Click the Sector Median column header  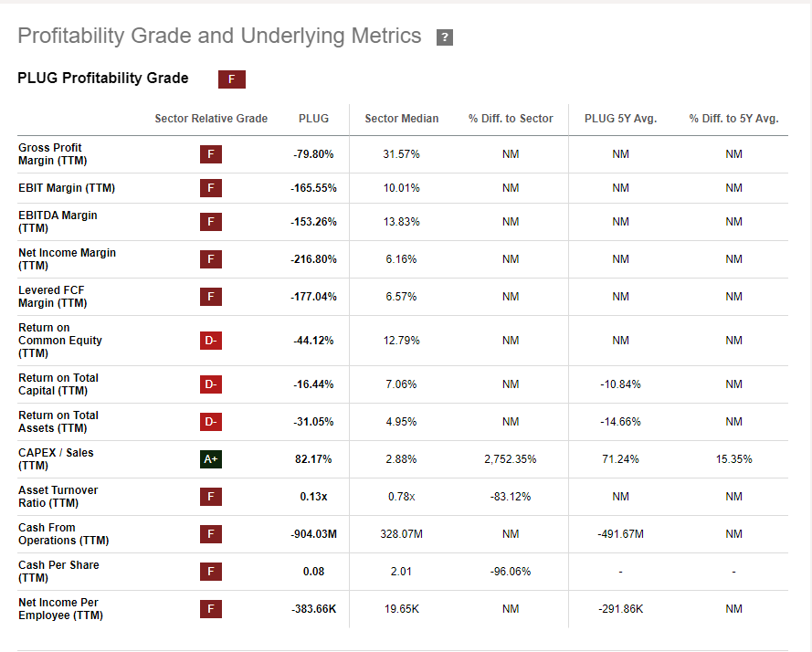tap(401, 119)
